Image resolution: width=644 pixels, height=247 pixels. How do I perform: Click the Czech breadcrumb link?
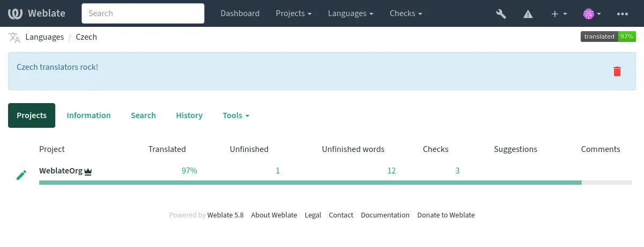[x=86, y=37]
